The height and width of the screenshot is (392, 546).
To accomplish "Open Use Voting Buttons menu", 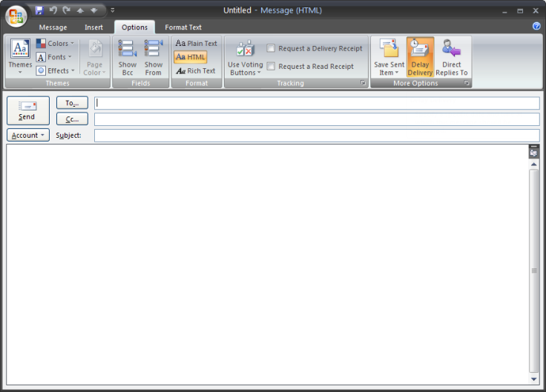I will point(245,58).
